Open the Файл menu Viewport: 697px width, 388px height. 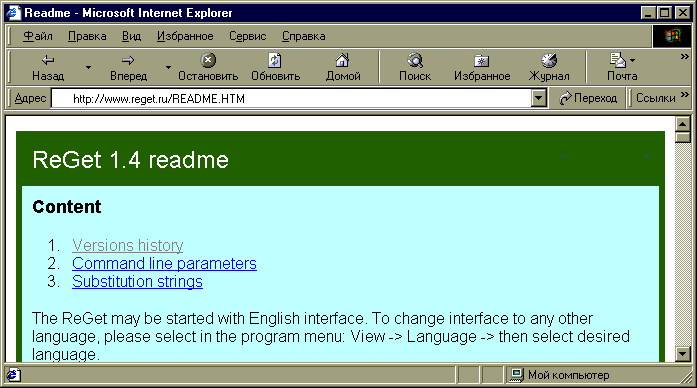click(x=38, y=36)
